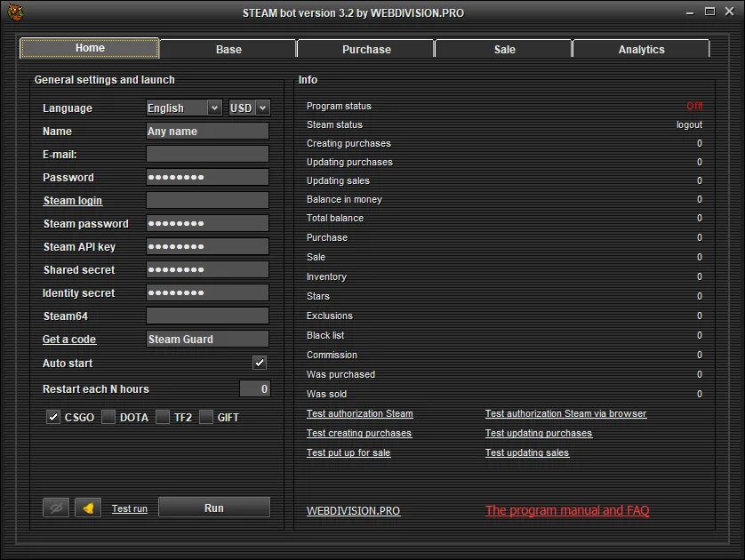
Task: Click the Balance in money label
Action: point(344,199)
